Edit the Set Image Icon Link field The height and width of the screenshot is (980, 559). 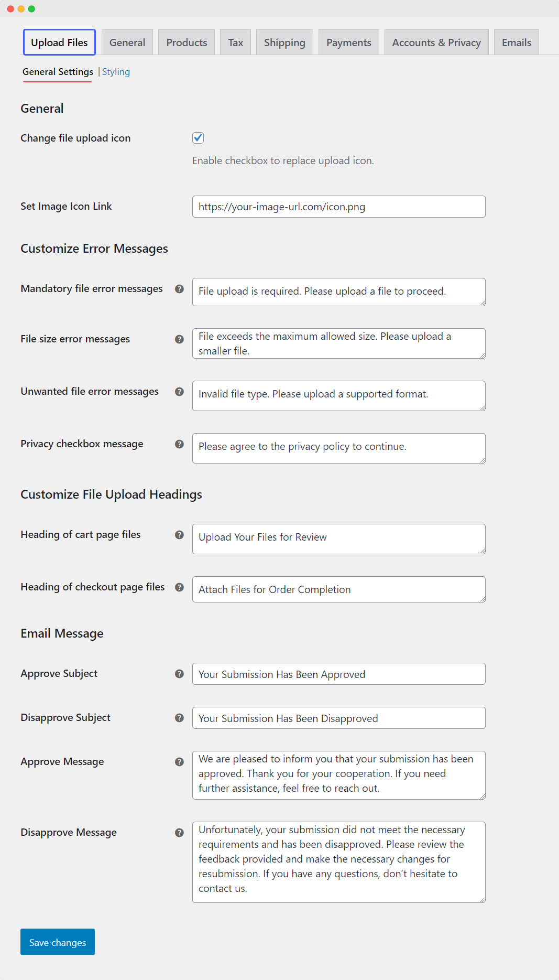tap(338, 207)
